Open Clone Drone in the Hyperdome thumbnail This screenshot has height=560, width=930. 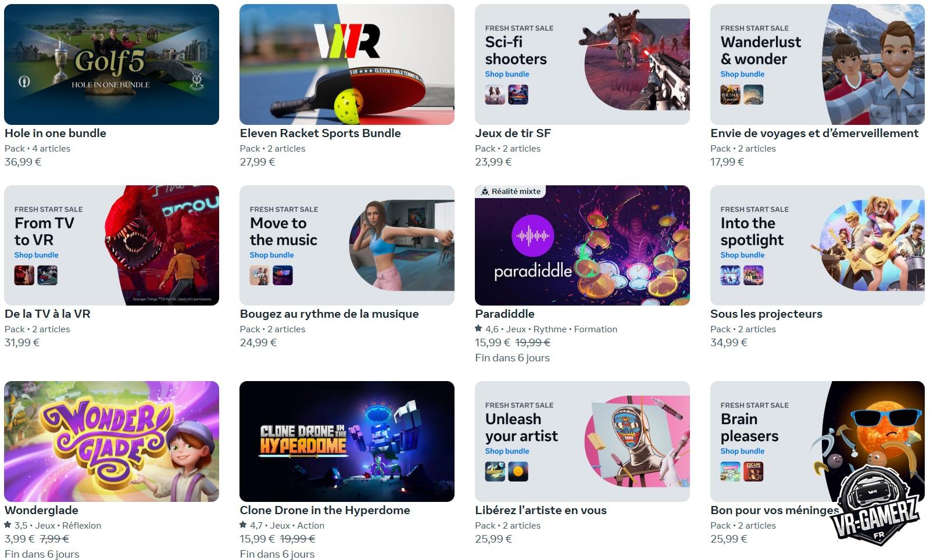tap(347, 441)
